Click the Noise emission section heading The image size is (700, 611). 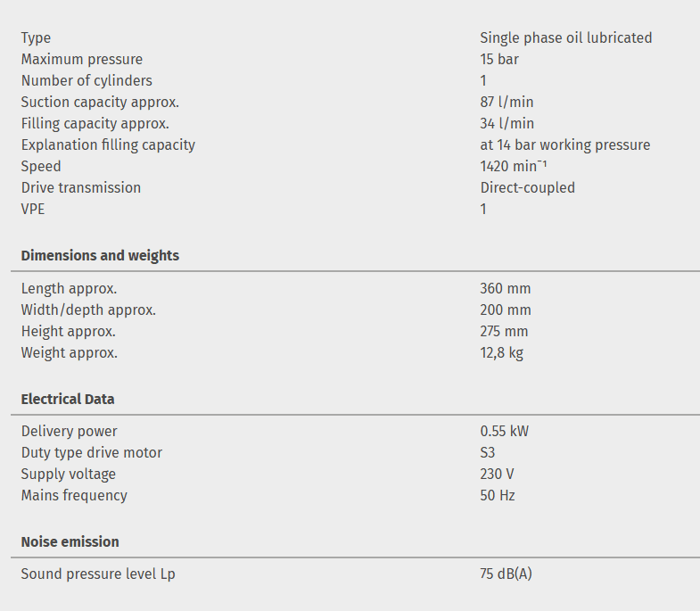click(70, 541)
